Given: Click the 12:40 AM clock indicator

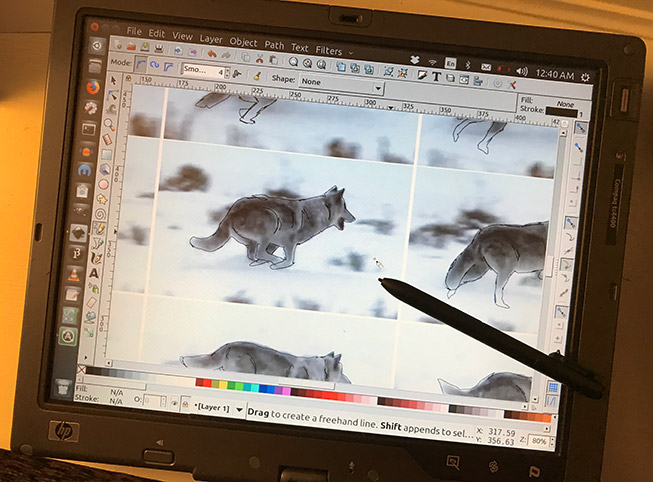Looking at the screenshot, I should (554, 75).
